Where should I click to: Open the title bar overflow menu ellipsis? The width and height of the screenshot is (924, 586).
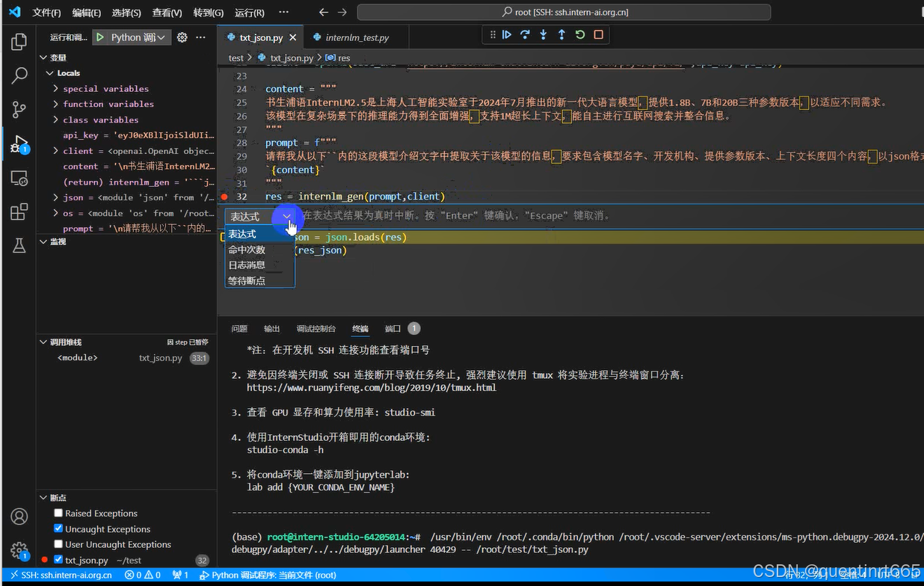point(283,13)
